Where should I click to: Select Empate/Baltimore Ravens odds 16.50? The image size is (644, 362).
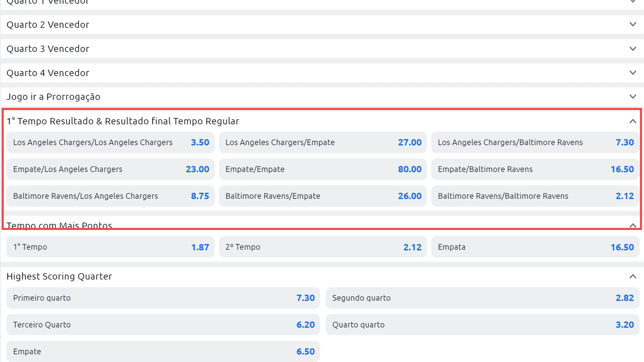(x=535, y=169)
